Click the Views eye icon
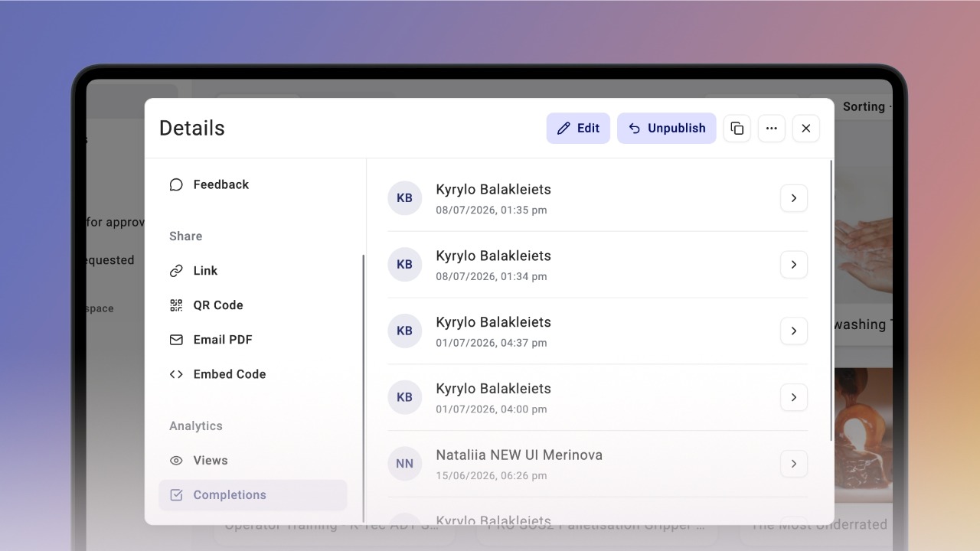This screenshot has width=980, height=551. [176, 461]
